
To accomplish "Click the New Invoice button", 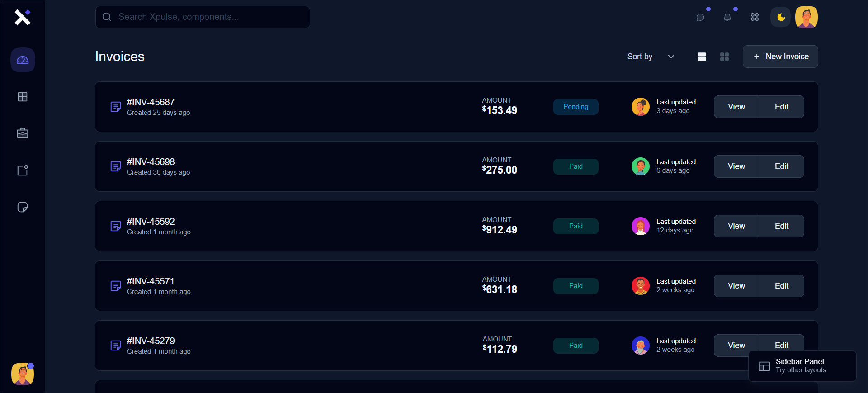I will coord(780,57).
